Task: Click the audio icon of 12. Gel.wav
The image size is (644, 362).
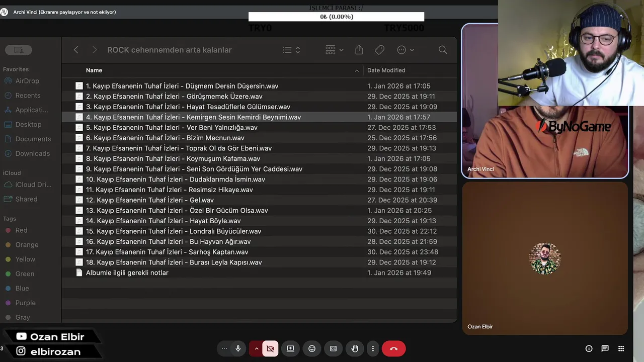Action: click(x=79, y=200)
